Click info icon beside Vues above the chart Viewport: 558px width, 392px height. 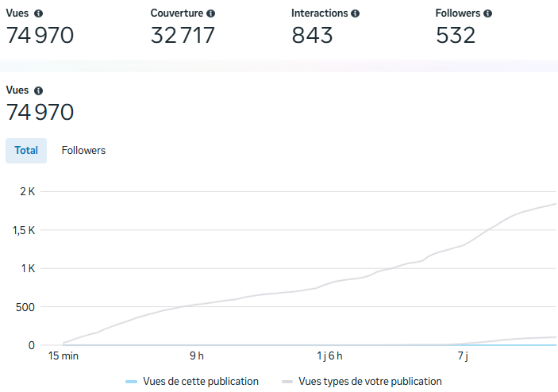tap(39, 91)
